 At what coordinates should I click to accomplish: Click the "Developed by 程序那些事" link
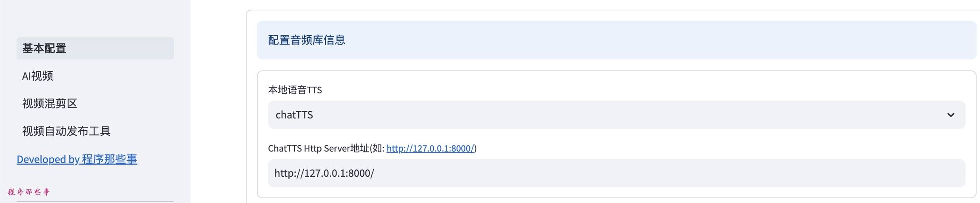[77, 159]
